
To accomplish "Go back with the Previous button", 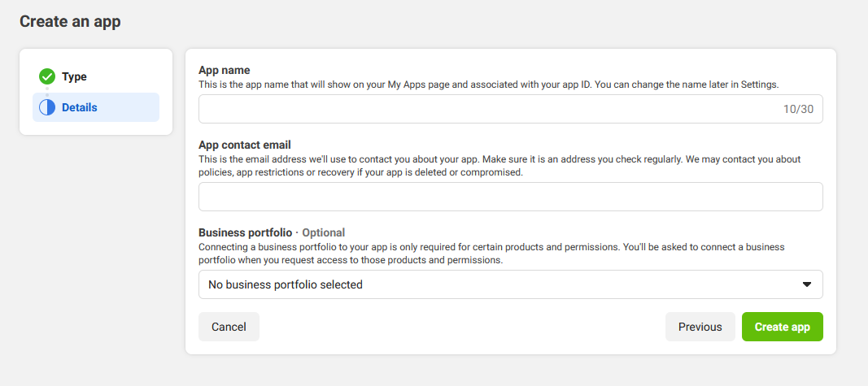I will (700, 327).
